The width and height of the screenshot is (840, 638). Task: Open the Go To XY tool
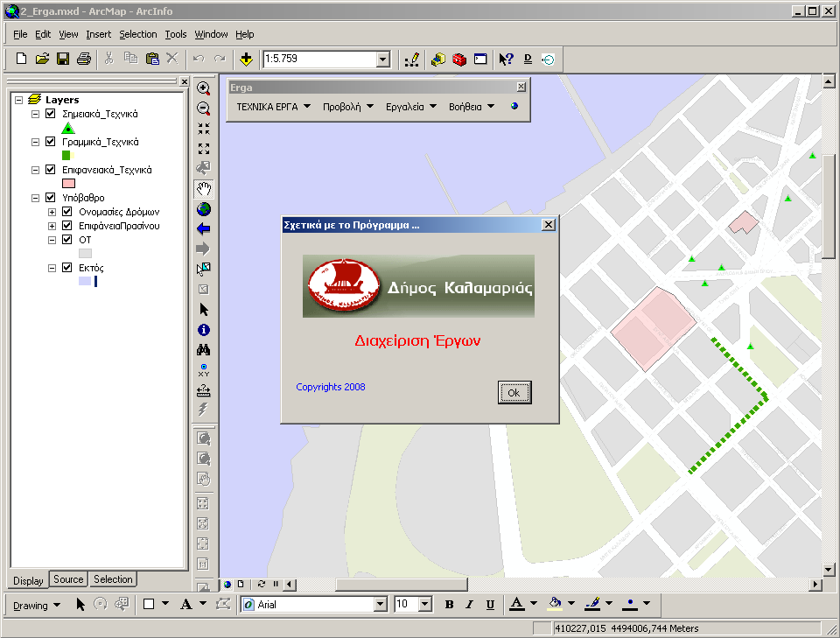[x=204, y=370]
